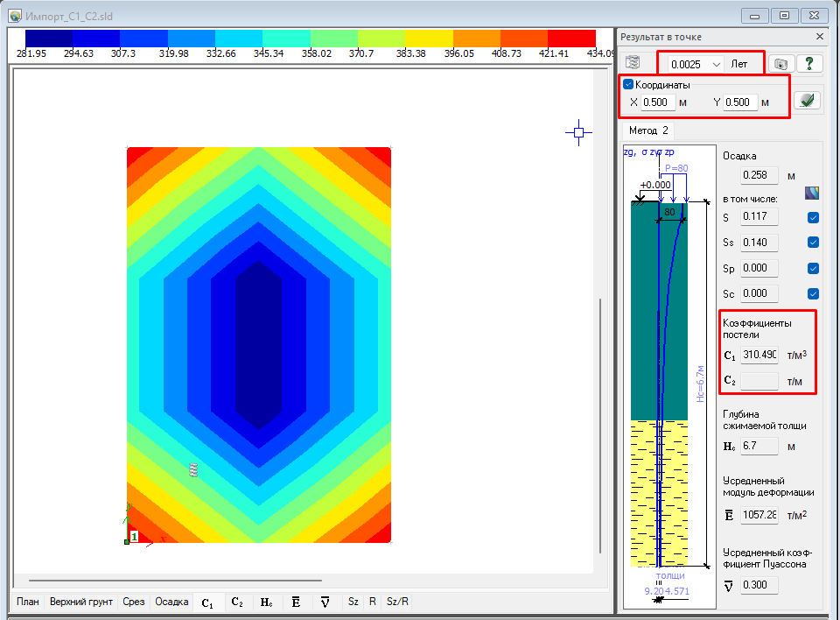
Task: Click the settlement color map icon
Action: coord(812,193)
